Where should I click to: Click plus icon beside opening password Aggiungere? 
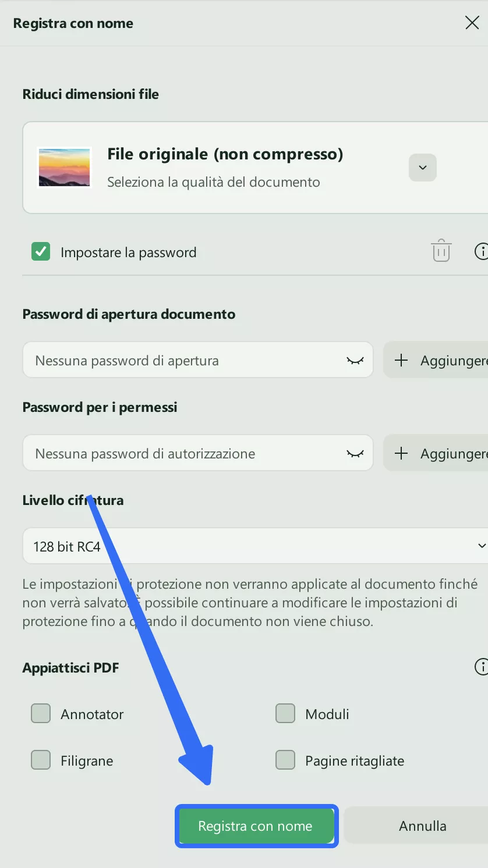401,360
